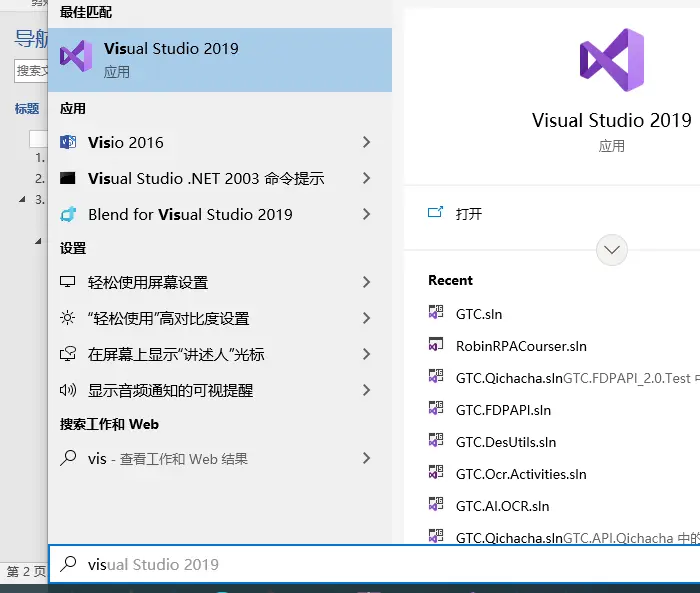Expand the 轻松使用屏幕设置 arrow

[367, 282]
